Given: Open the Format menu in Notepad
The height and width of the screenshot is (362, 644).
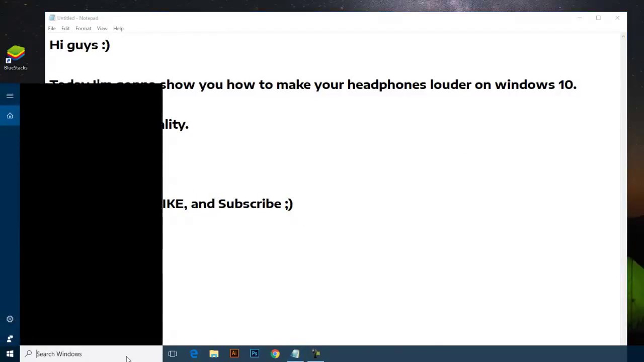Looking at the screenshot, I should pos(84,29).
